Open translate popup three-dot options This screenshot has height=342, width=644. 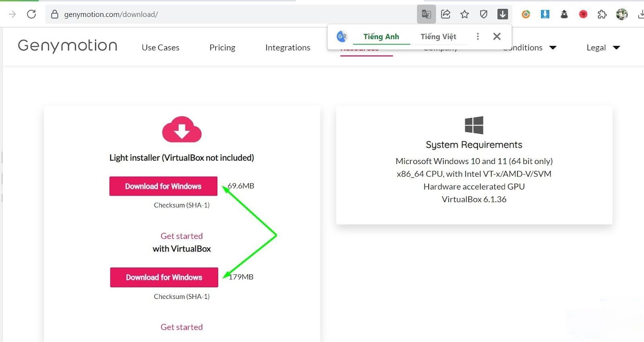point(478,37)
